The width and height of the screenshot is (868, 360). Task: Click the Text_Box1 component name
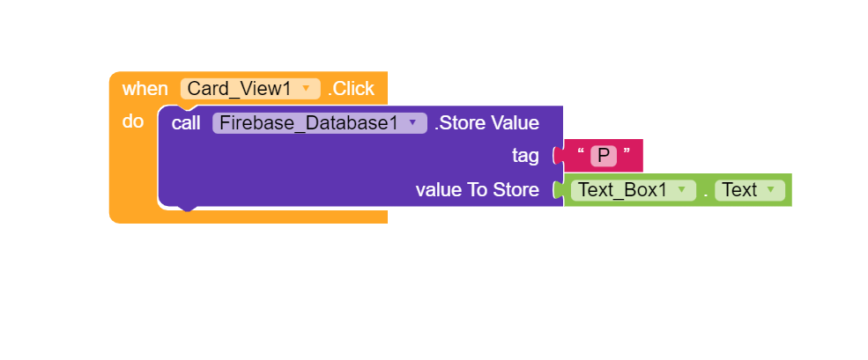click(x=622, y=190)
